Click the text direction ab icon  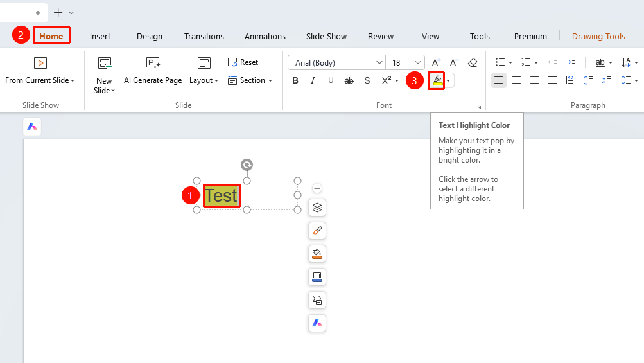[x=600, y=62]
